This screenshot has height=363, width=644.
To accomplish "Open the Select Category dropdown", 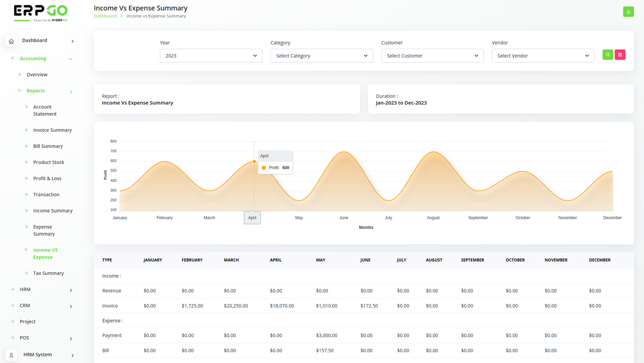I will click(x=321, y=56).
